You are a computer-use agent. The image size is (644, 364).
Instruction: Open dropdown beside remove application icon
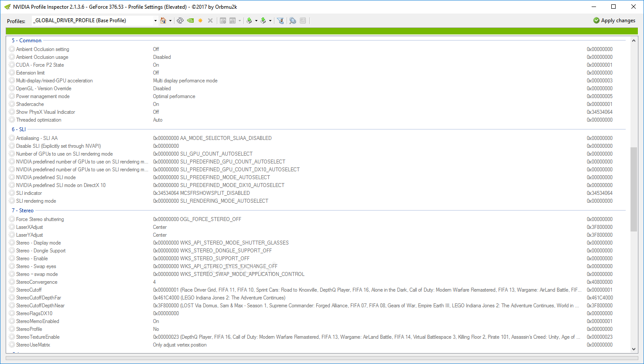click(240, 20)
